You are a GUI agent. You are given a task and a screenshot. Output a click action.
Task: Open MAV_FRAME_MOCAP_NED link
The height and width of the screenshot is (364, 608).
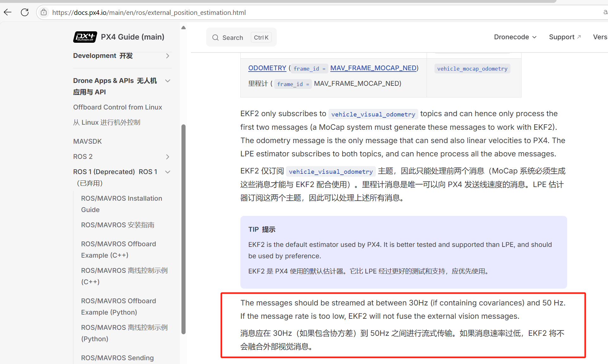point(373,68)
